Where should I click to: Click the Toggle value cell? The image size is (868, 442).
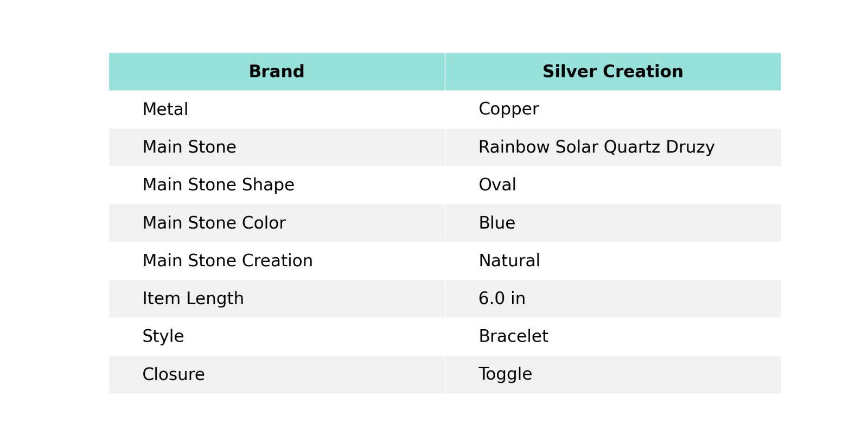tap(613, 374)
